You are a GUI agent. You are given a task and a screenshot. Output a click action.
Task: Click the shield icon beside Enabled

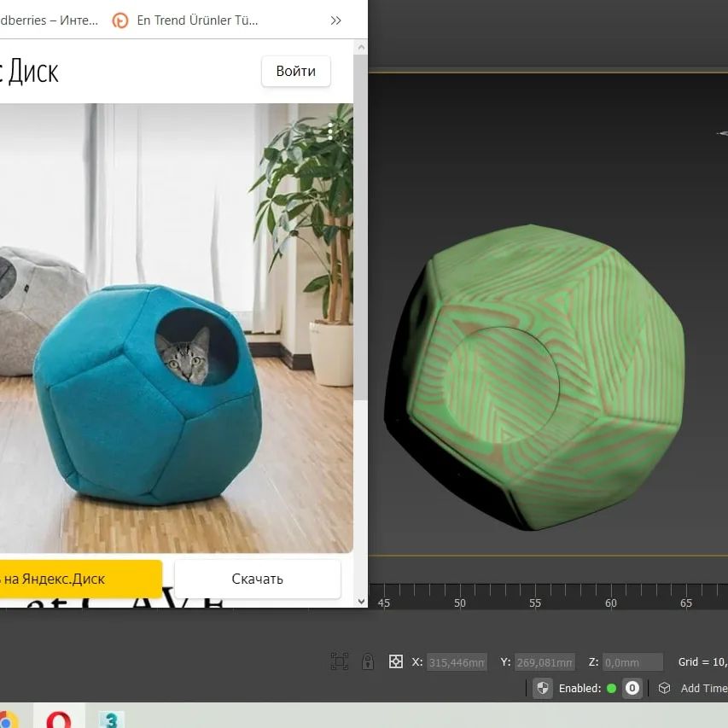tap(542, 688)
